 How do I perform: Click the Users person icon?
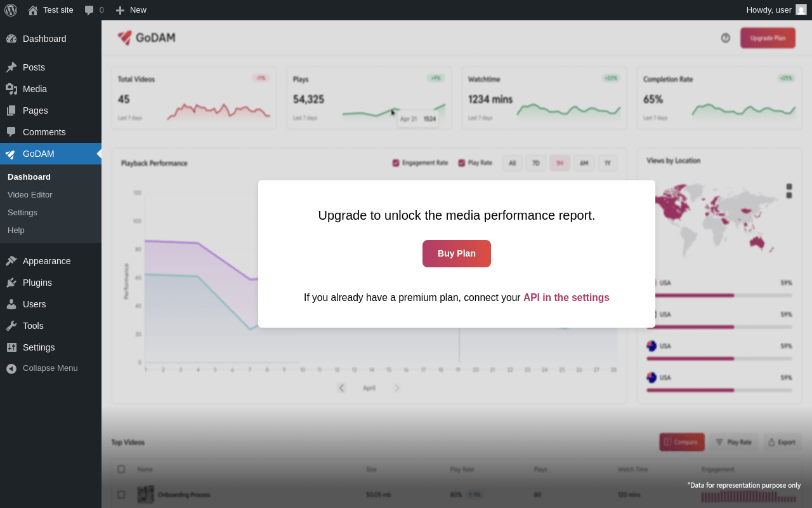(11, 304)
